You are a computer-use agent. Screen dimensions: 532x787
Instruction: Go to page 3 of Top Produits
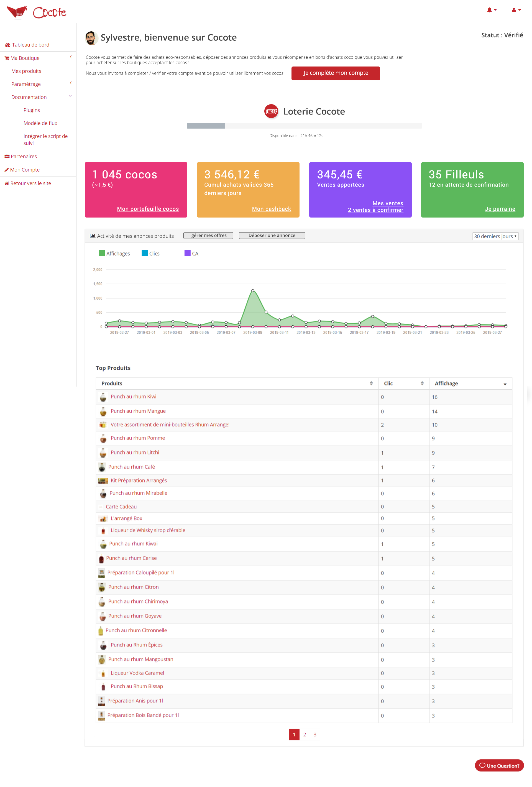coord(315,735)
